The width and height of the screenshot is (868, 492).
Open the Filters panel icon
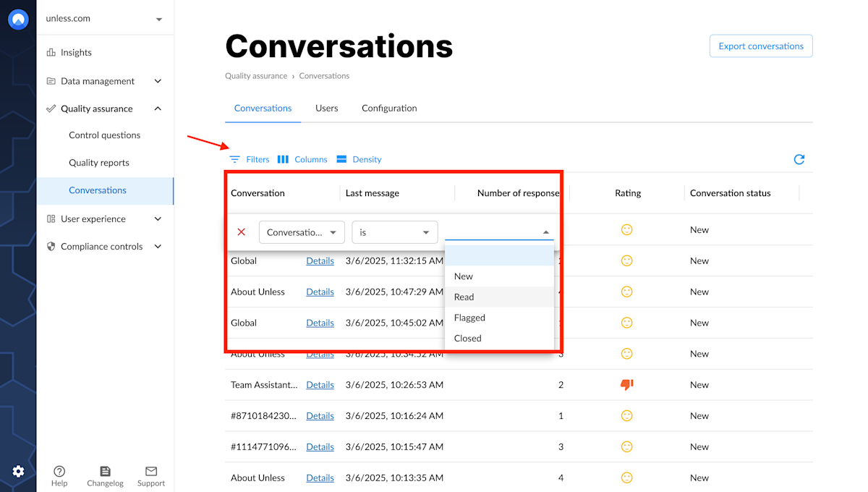[235, 159]
